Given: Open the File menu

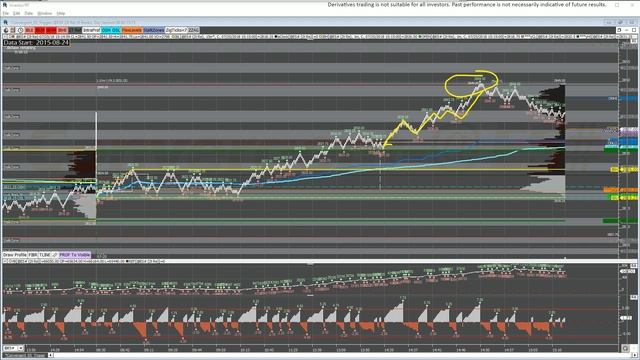Looking at the screenshot, I should coord(6,13).
